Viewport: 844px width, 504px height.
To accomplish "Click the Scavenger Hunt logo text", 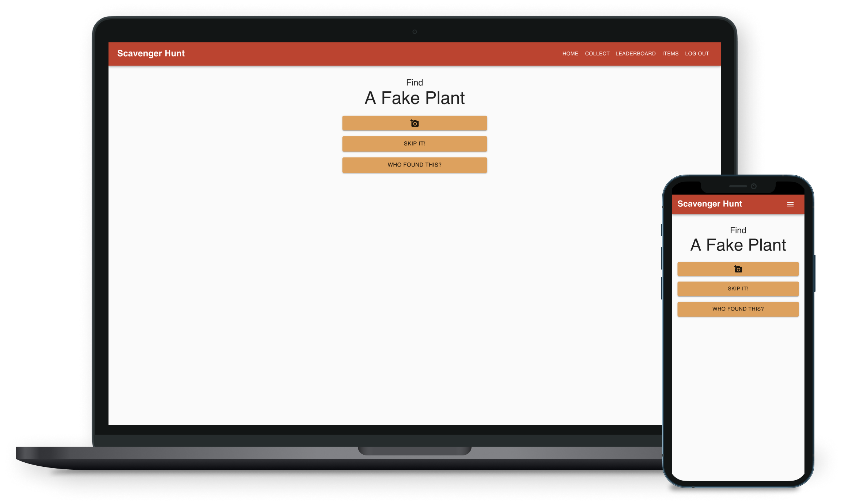I will 152,53.
